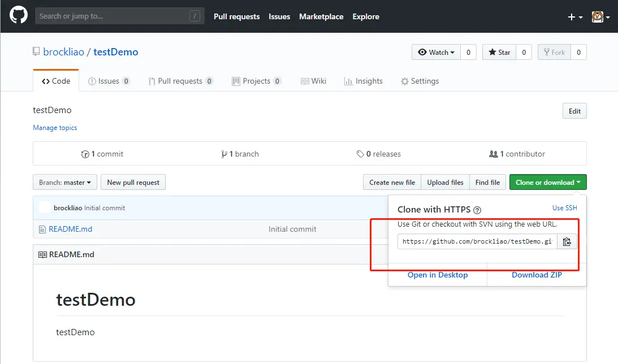Open the user avatar menu
618x364 pixels.
[600, 17]
